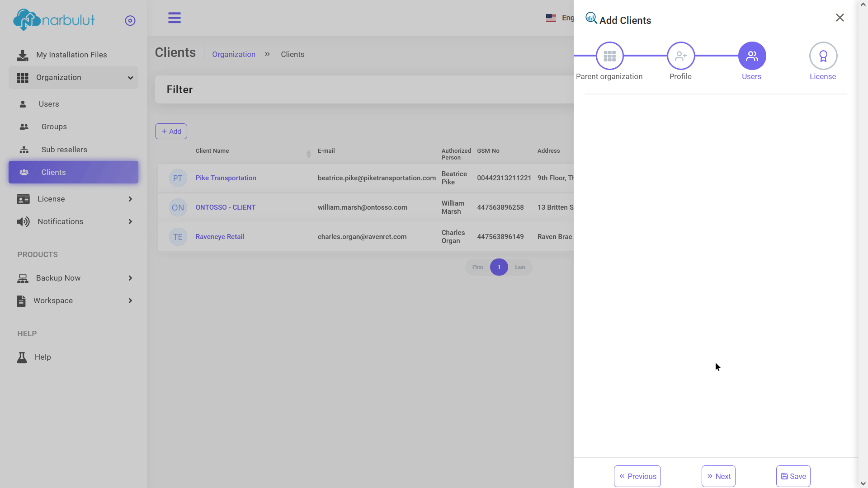Click the Clients group icon in sidebar
This screenshot has height=488, width=868.
click(x=24, y=172)
